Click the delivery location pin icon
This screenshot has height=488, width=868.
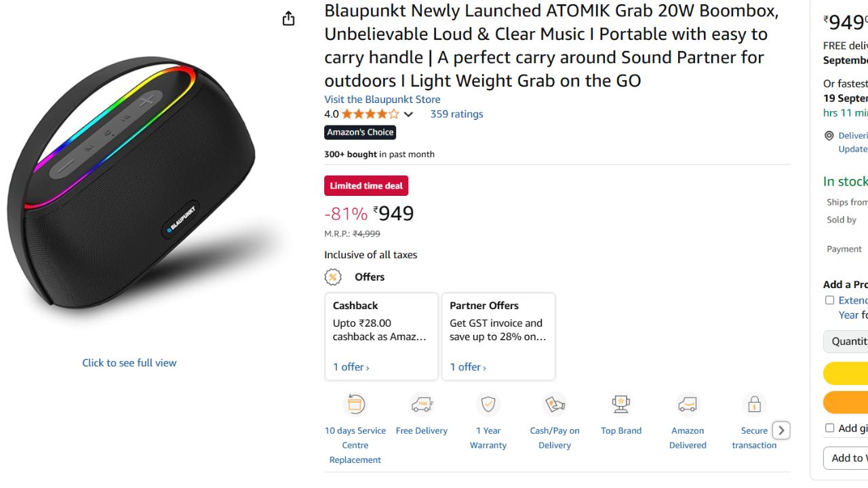pos(829,136)
